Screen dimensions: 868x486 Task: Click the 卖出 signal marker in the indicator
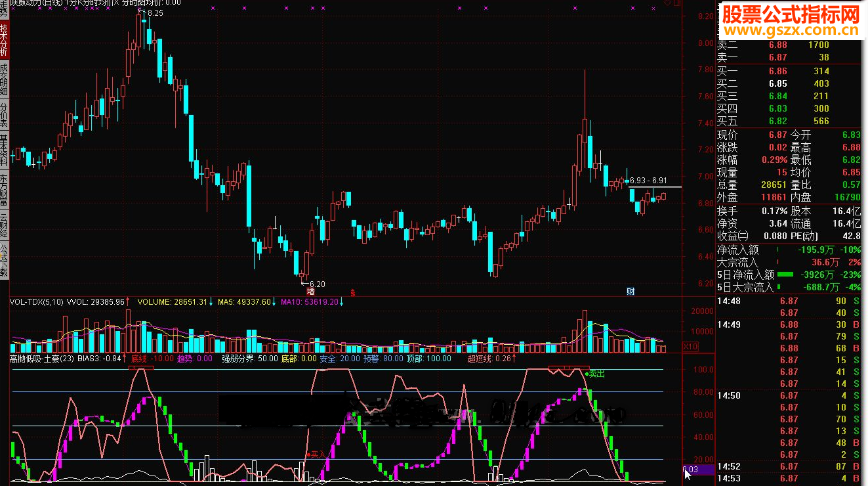pos(595,374)
